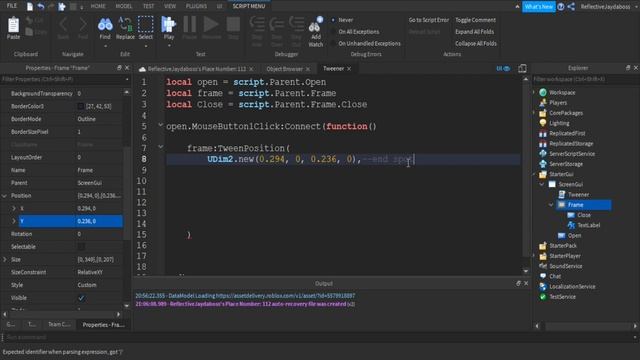640x360 pixels.
Task: Toggle the Selectable property checkbox
Action: coord(81,247)
